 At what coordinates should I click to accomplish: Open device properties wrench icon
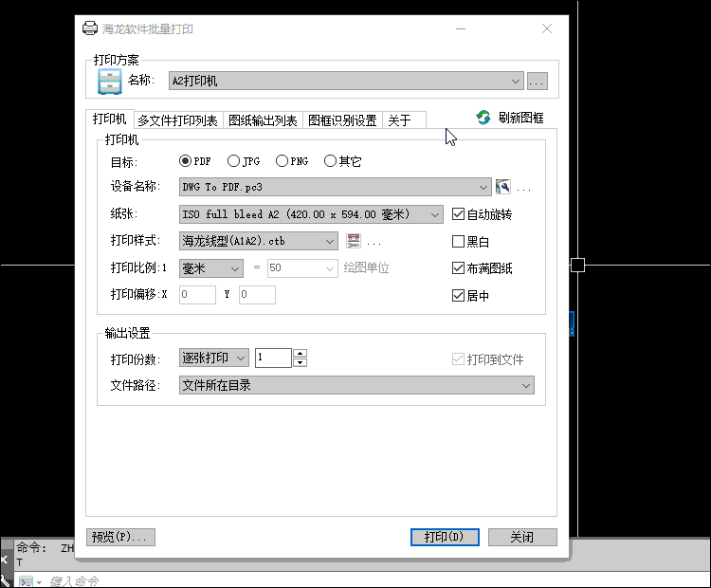coord(502,187)
